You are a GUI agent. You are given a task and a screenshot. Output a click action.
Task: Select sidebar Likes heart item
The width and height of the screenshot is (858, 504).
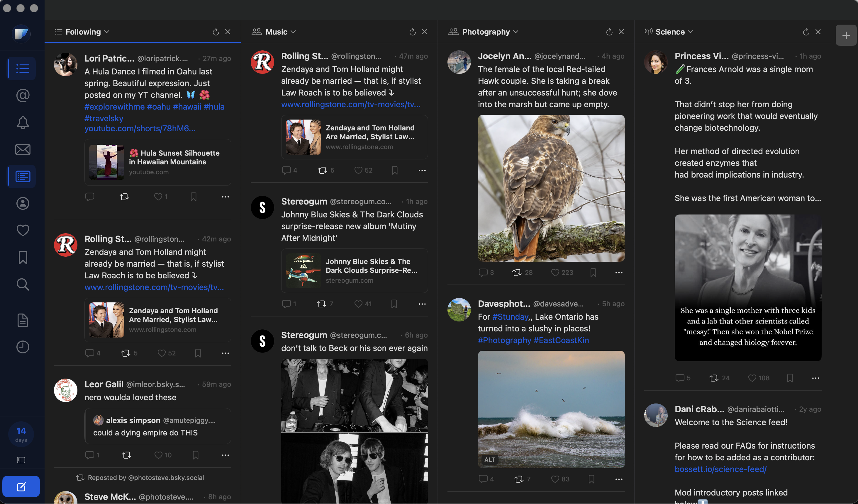click(23, 230)
